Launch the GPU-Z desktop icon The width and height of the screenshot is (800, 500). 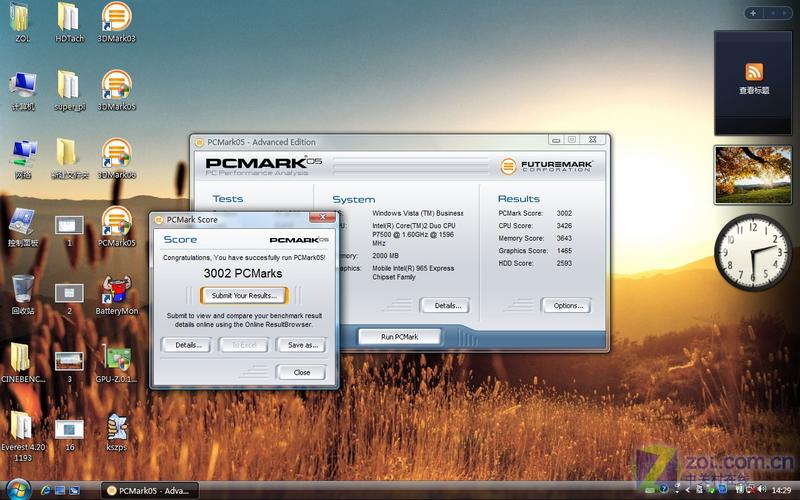pos(116,363)
